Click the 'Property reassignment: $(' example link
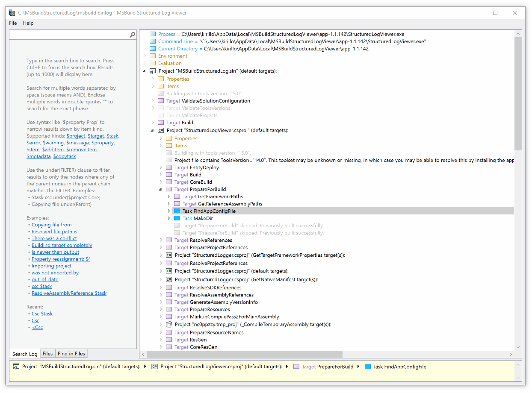Viewport: 532px width, 393px height. point(61,259)
